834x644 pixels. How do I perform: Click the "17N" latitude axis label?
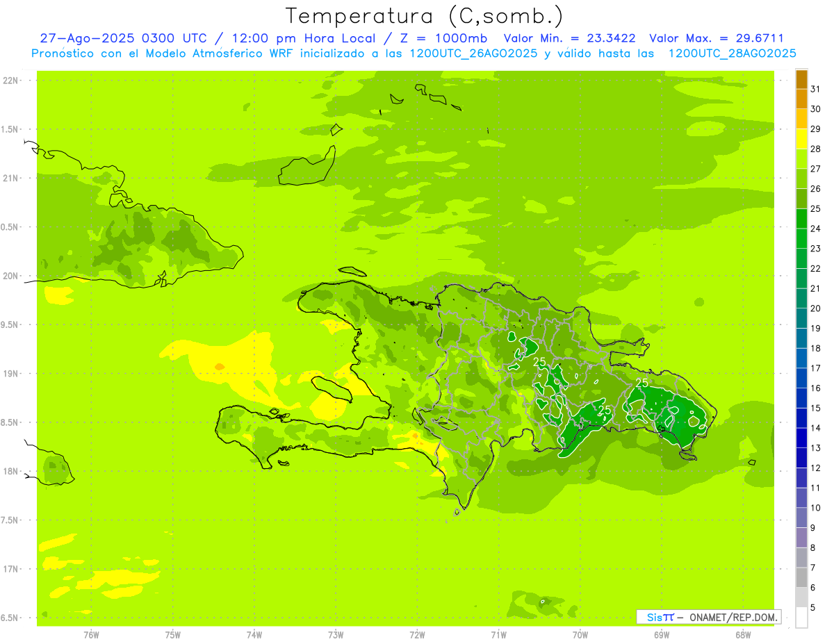point(11,569)
